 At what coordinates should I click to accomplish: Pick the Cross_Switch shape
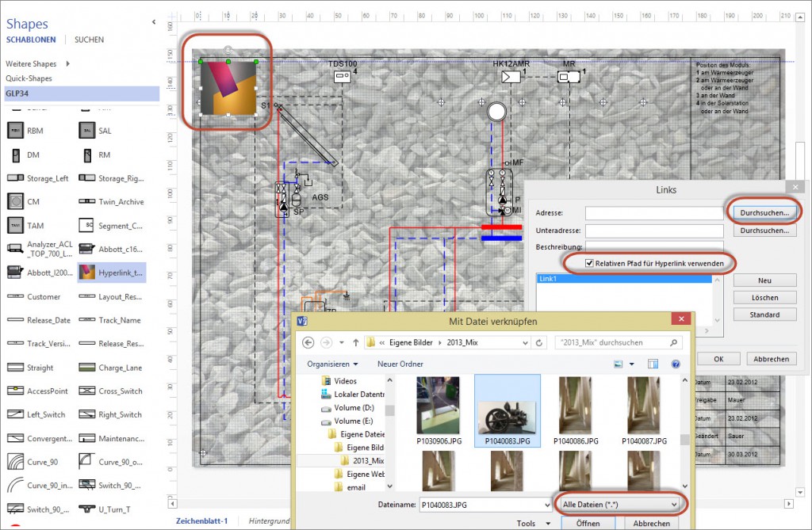pyautogui.click(x=117, y=391)
